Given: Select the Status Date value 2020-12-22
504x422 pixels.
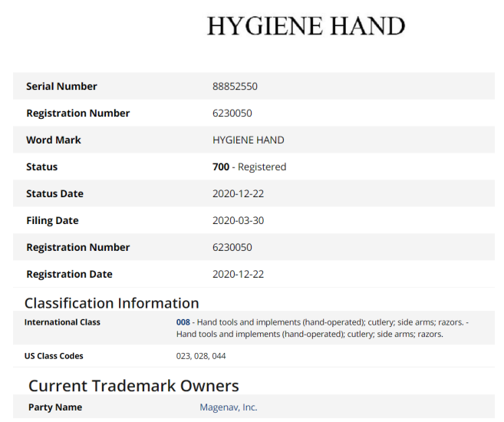Looking at the screenshot, I should point(238,193).
